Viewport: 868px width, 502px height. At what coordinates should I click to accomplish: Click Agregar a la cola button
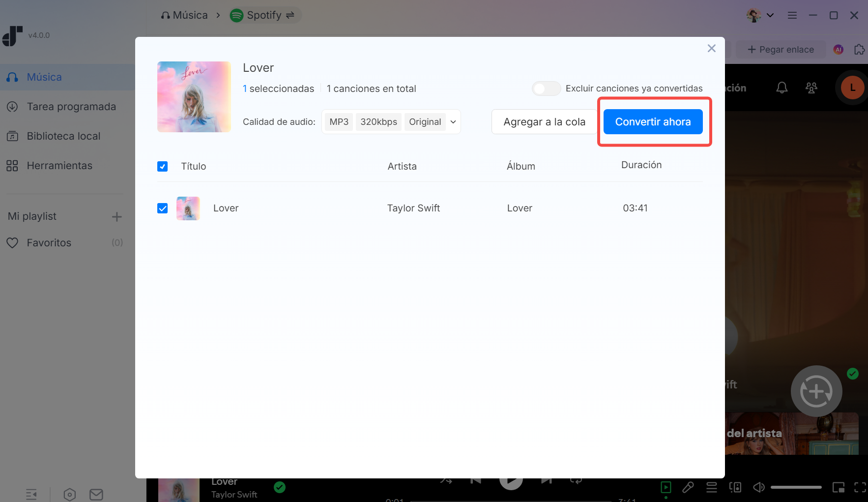coord(544,122)
